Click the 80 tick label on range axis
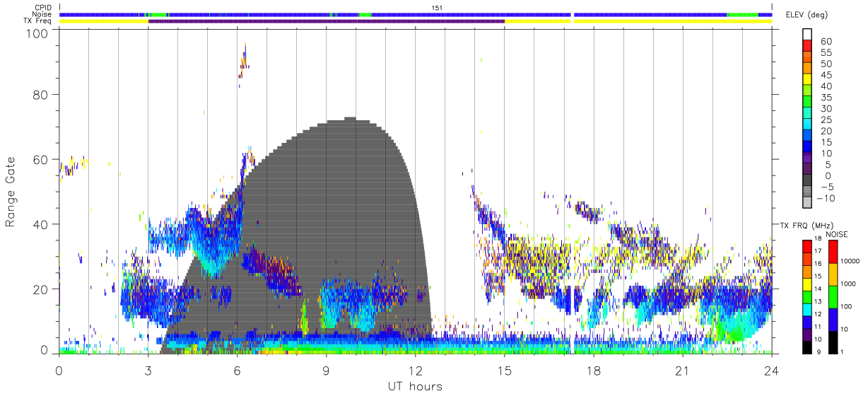Image resolution: width=868 pixels, height=401 pixels. pos(41,94)
